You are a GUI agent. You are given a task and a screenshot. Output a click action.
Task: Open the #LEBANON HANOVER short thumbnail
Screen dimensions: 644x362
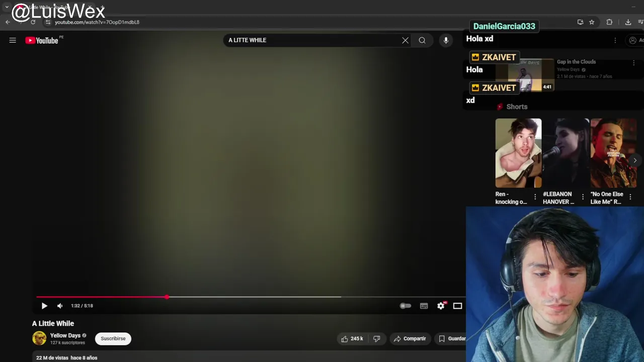pyautogui.click(x=566, y=153)
